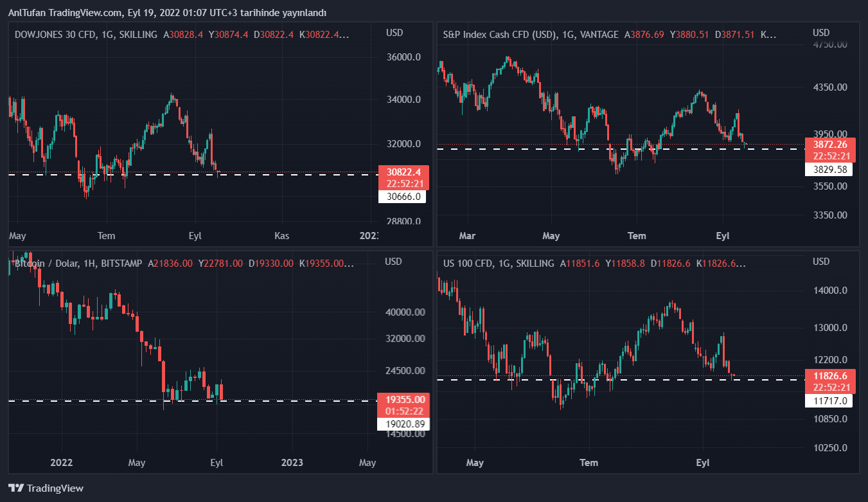The width and height of the screenshot is (868, 502).
Task: Click the red 19355.00 Bitcoin price label
Action: coord(403,399)
